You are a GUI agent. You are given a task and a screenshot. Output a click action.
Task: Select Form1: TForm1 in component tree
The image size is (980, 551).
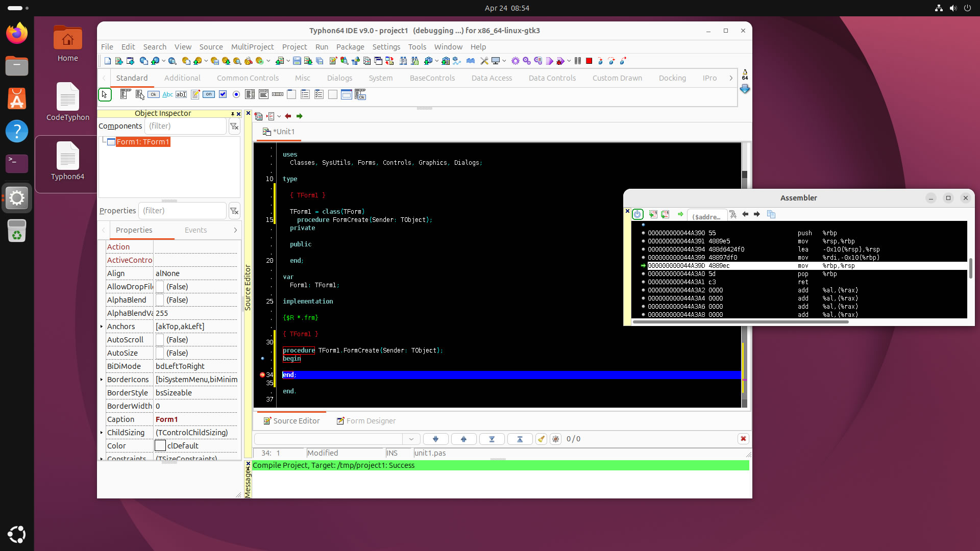(142, 142)
